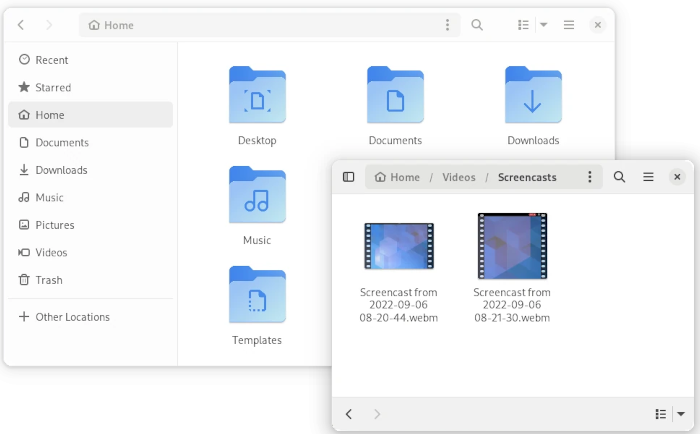Go forward in the Home window
The width and height of the screenshot is (700, 434).
click(x=49, y=25)
